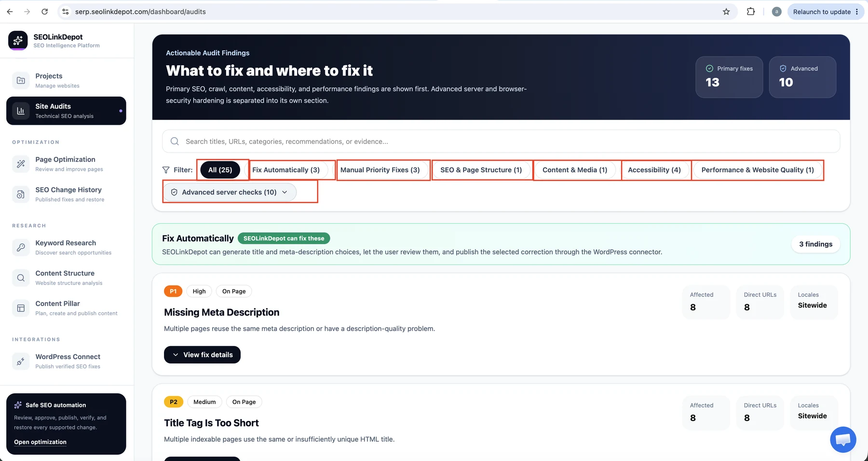Filter by Accessibility (4)
Image resolution: width=868 pixels, height=461 pixels.
pyautogui.click(x=654, y=170)
